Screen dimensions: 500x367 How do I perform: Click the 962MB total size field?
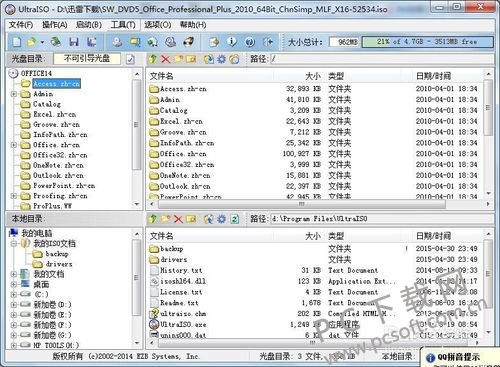click(x=345, y=42)
